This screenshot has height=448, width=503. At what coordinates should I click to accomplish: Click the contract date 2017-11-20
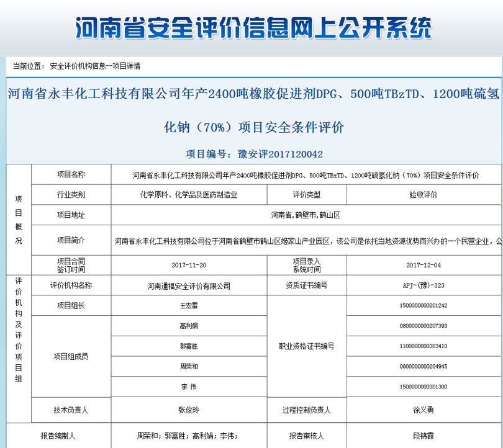(x=189, y=265)
